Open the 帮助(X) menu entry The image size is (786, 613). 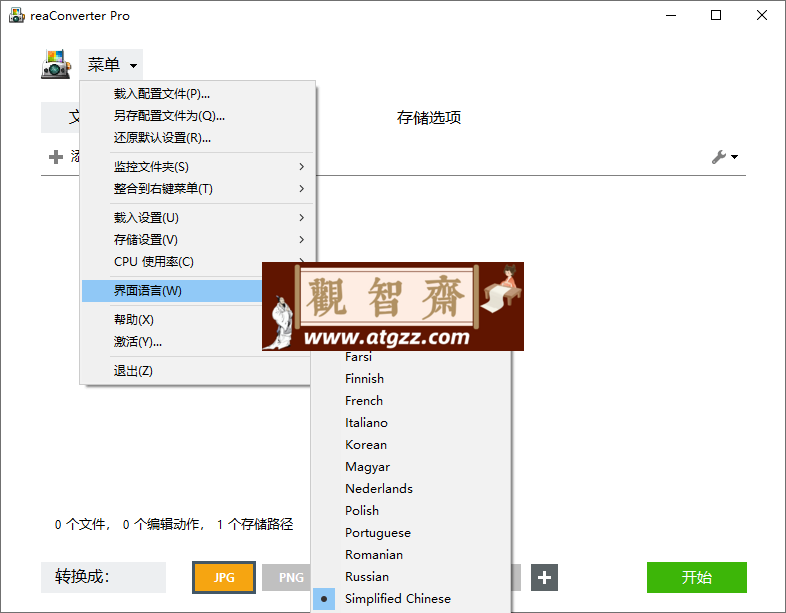point(172,320)
